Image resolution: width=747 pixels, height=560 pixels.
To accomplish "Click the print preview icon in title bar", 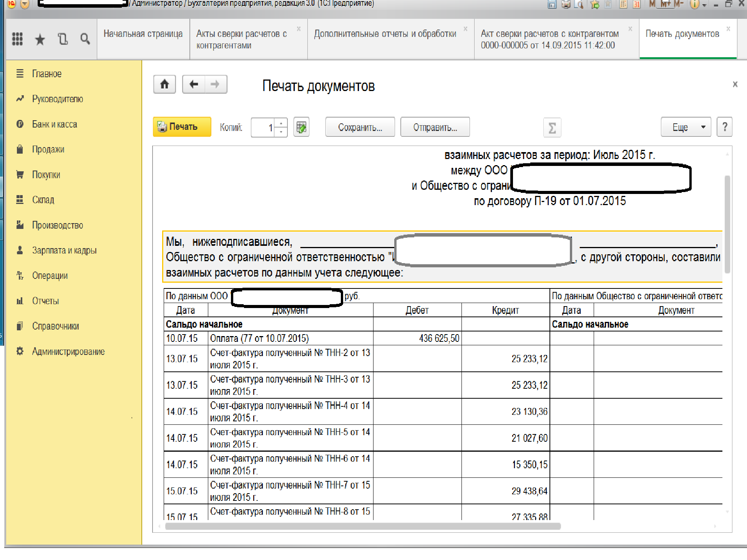I will [579, 5].
